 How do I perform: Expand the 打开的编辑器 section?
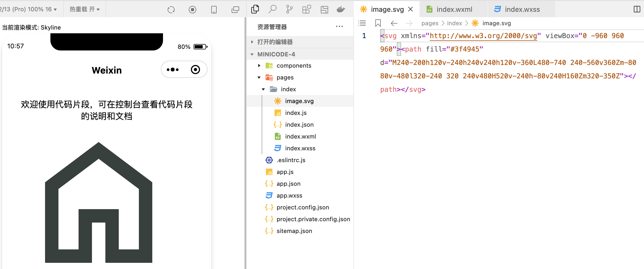pyautogui.click(x=300, y=42)
